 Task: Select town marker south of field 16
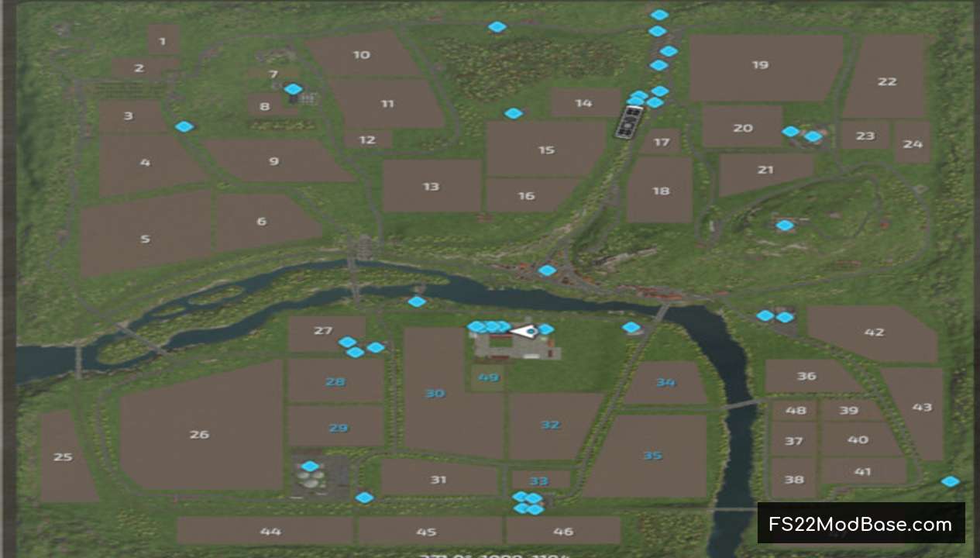[x=547, y=270]
